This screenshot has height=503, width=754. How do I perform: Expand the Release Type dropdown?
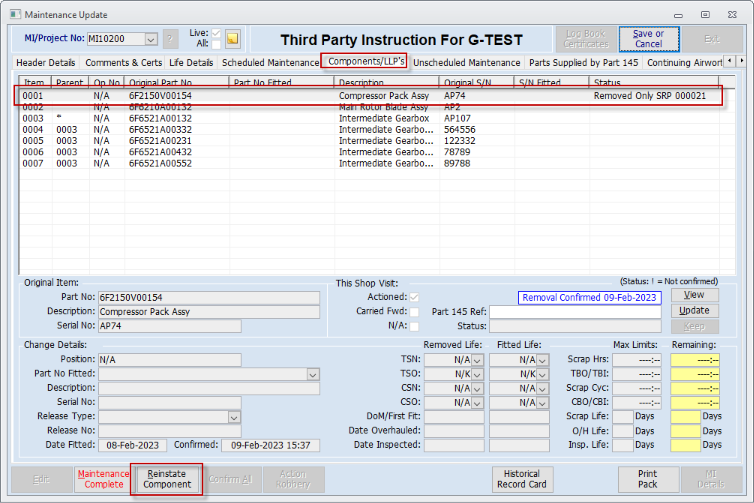(x=234, y=417)
